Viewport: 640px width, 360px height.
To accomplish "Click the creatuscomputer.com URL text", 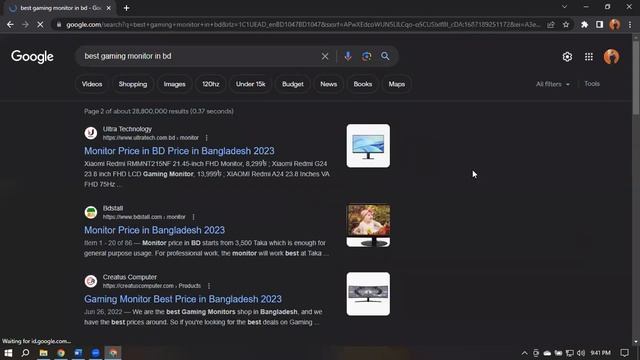I will [152, 286].
